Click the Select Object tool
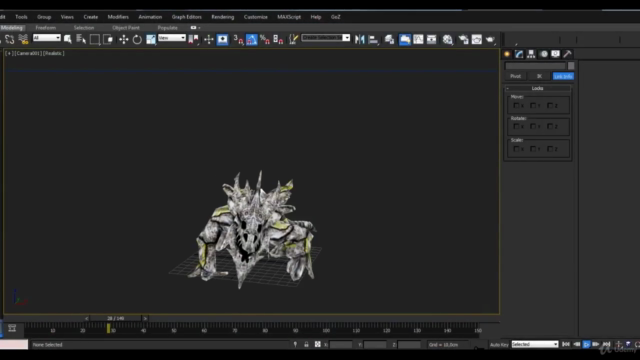The width and height of the screenshot is (640, 360). click(68, 39)
